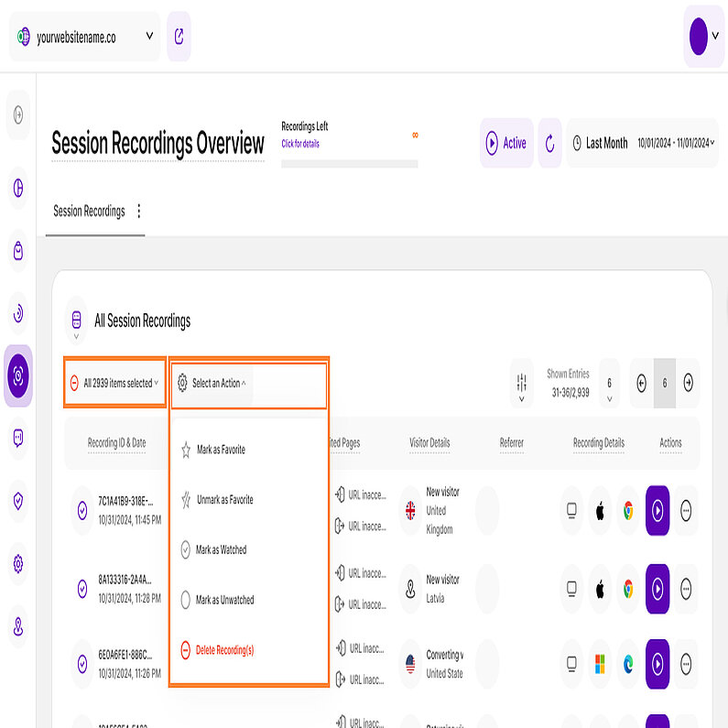The height and width of the screenshot is (728, 728).
Task: Play the 7C1A41B9 session recording
Action: [x=657, y=511]
